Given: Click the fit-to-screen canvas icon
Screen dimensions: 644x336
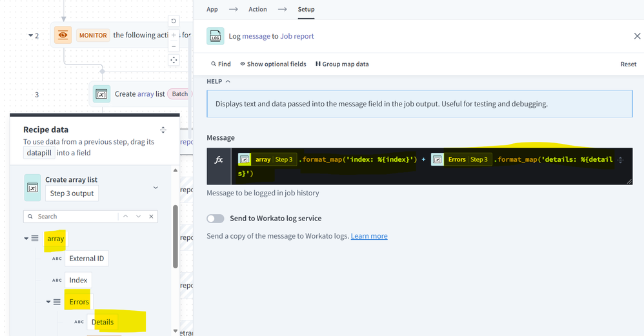Looking at the screenshot, I should coord(174,60).
